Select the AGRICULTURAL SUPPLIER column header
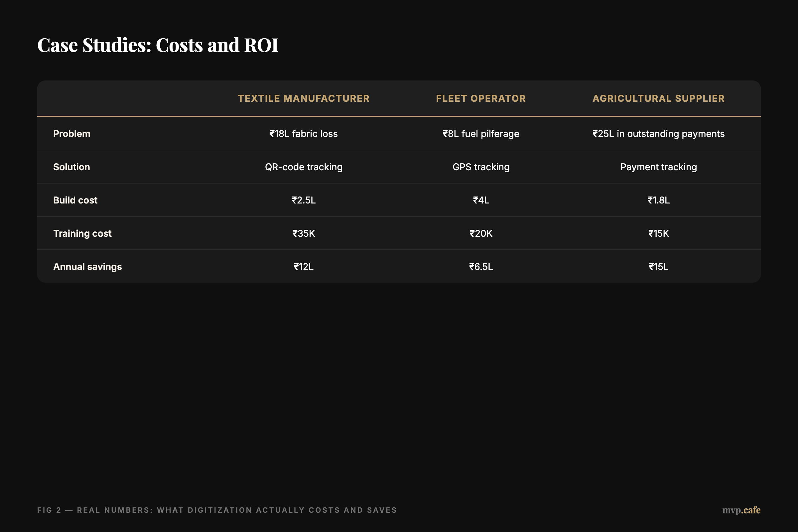 pyautogui.click(x=658, y=98)
